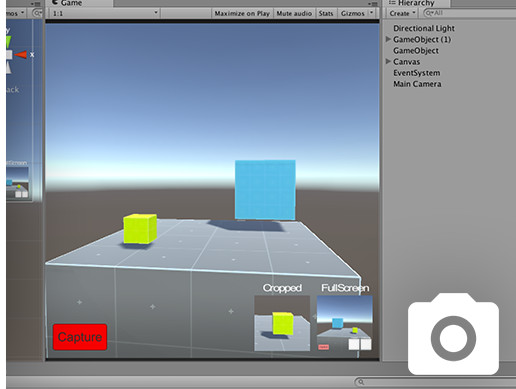The width and height of the screenshot is (516, 389).
Task: Click the Scene gizmo center cube
Action: point(9,55)
